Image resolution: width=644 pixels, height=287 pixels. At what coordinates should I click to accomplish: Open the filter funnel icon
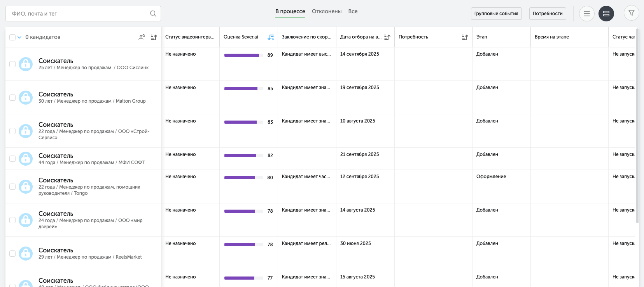(x=631, y=13)
